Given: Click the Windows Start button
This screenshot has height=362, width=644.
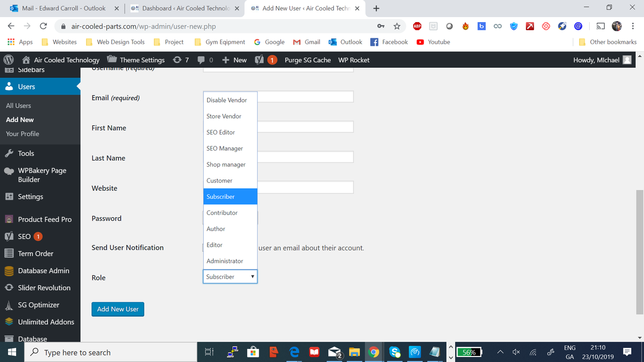Looking at the screenshot, I should [12, 352].
